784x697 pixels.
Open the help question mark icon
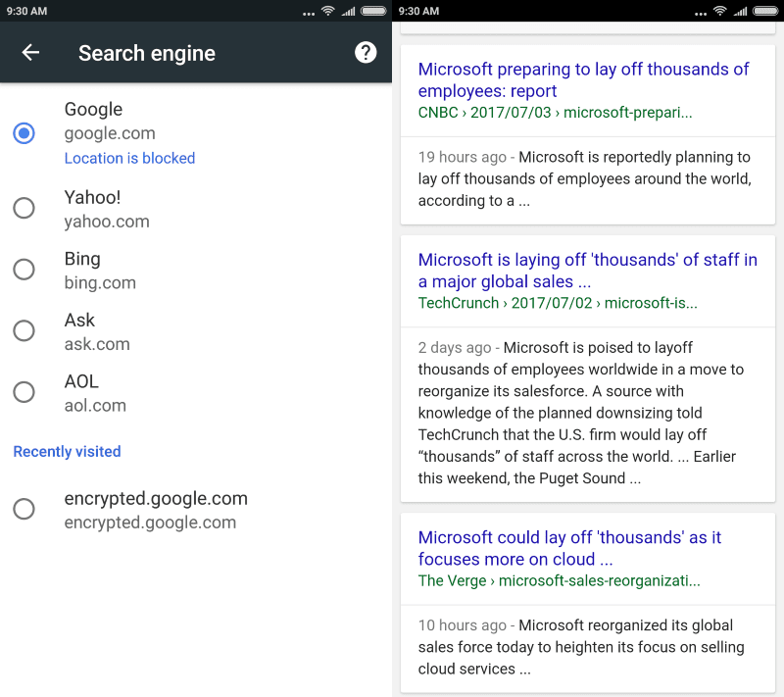(x=366, y=53)
